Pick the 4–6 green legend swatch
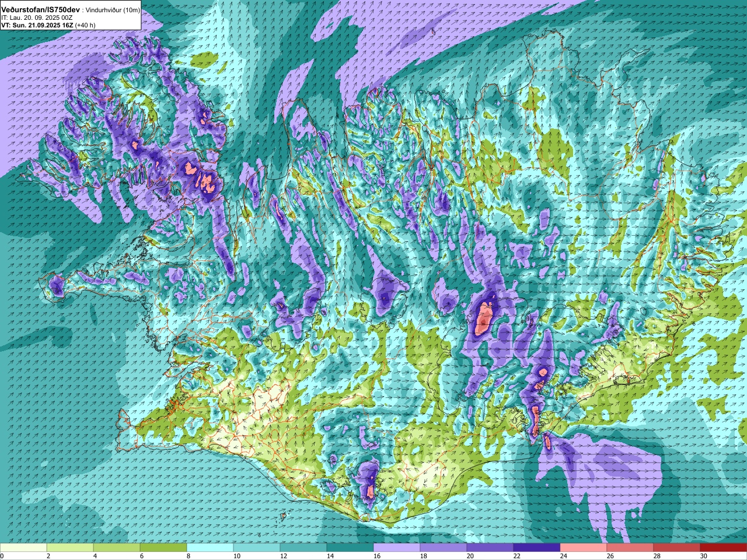This screenshot has height=560, width=747. [117, 548]
